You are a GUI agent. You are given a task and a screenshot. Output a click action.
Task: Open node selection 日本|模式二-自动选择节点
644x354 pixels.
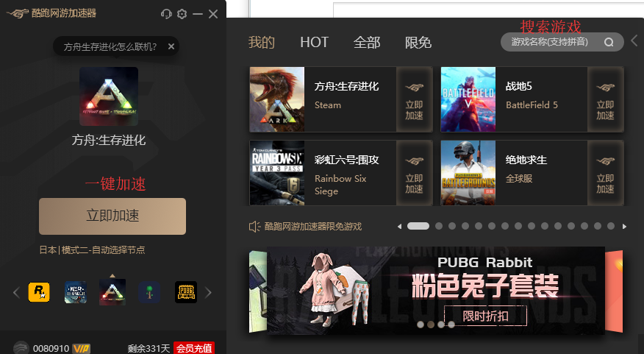tap(92, 250)
